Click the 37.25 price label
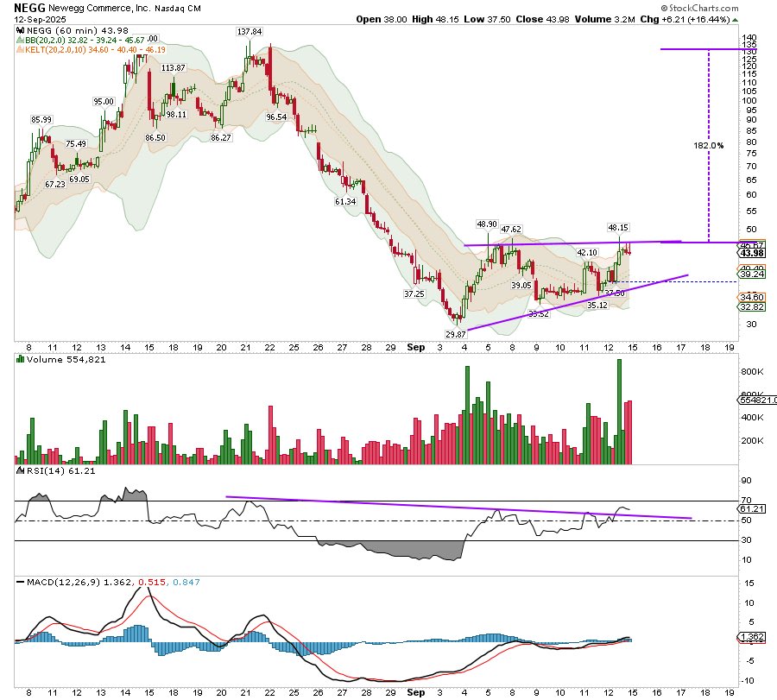This screenshot has height=700, width=777. tap(414, 293)
